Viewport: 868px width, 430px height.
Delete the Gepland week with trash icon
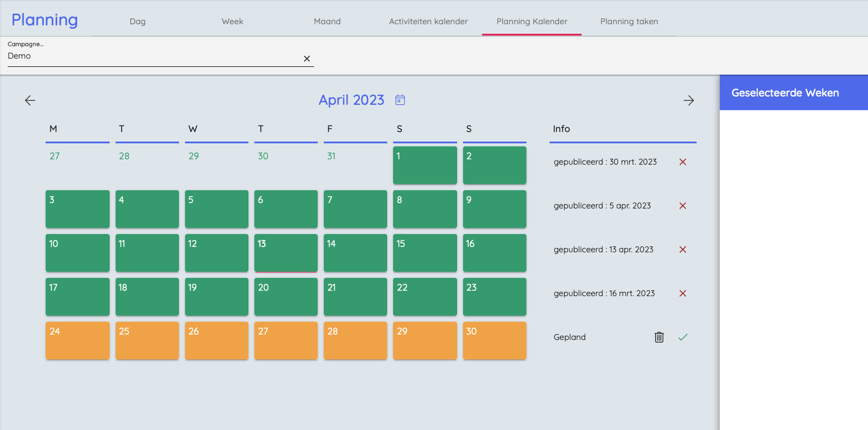[659, 337]
